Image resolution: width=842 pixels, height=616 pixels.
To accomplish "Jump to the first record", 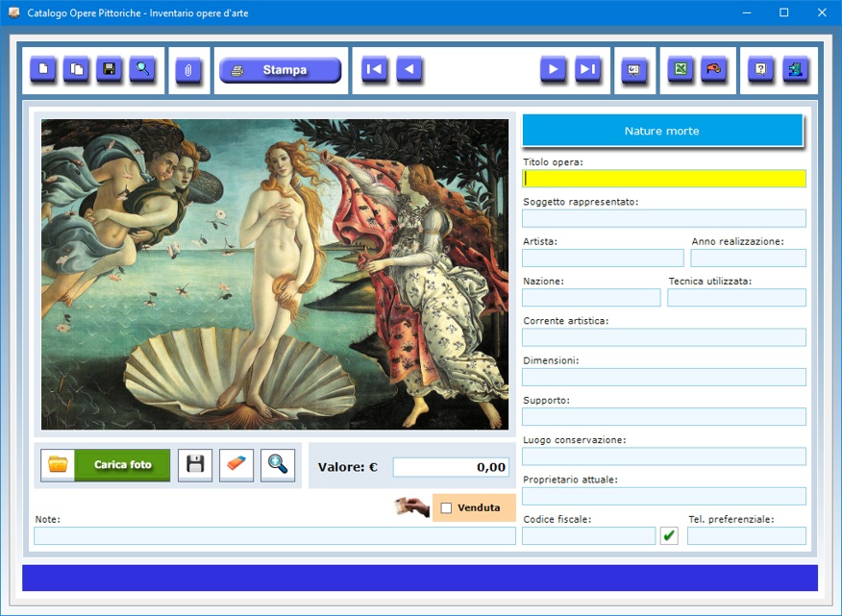I will tap(374, 69).
